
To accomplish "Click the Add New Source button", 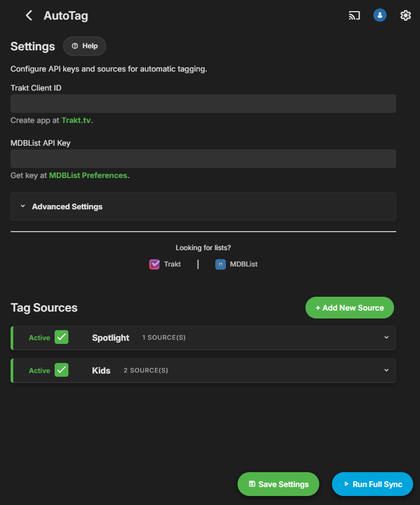I will coord(349,308).
